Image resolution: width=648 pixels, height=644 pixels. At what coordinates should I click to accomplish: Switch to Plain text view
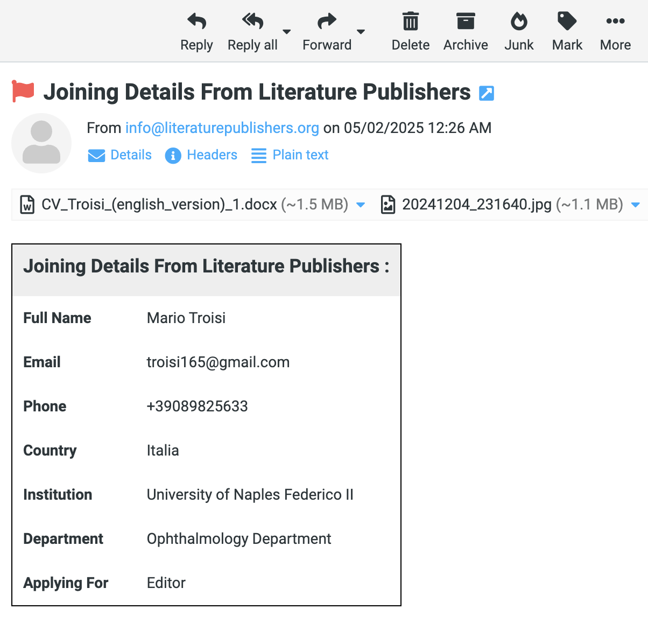click(x=290, y=155)
